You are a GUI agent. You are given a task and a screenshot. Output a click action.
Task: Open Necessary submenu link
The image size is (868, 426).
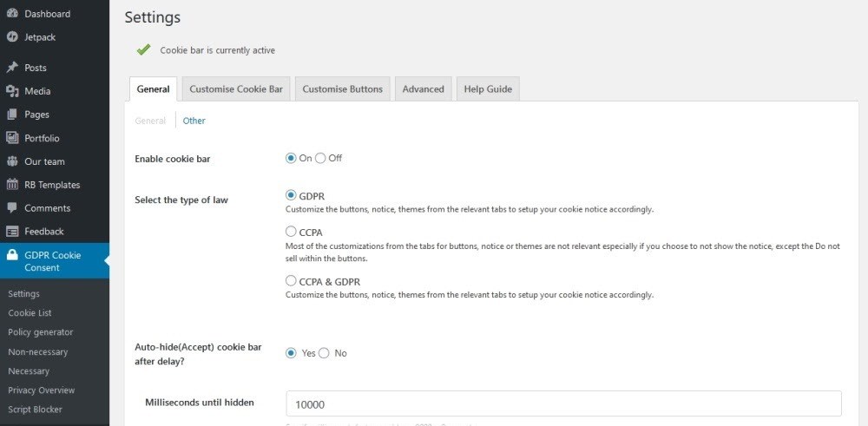[x=29, y=370]
